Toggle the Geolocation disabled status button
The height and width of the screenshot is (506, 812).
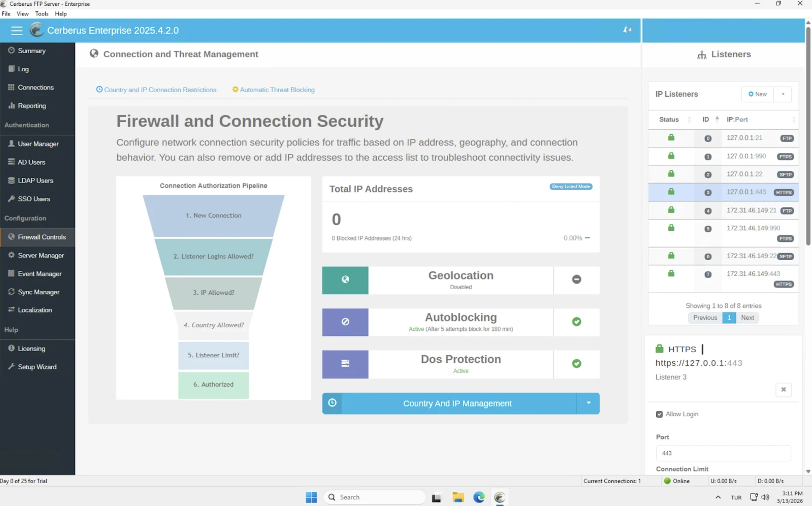[x=576, y=279]
